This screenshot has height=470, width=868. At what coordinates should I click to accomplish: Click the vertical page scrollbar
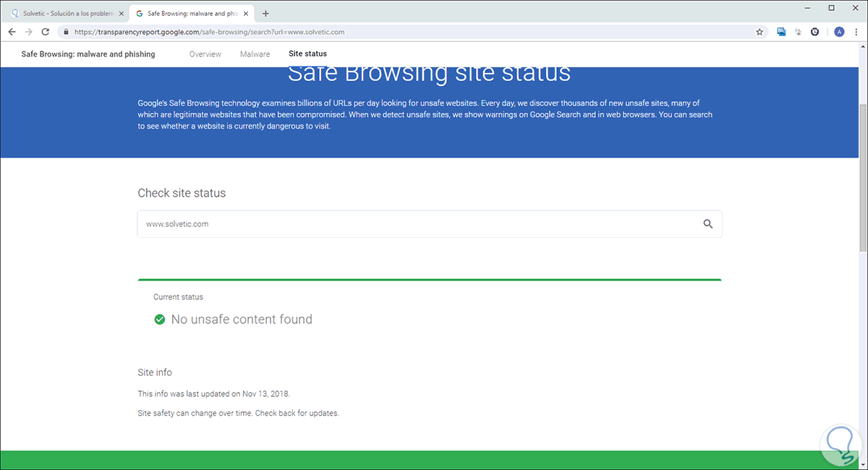point(862,177)
